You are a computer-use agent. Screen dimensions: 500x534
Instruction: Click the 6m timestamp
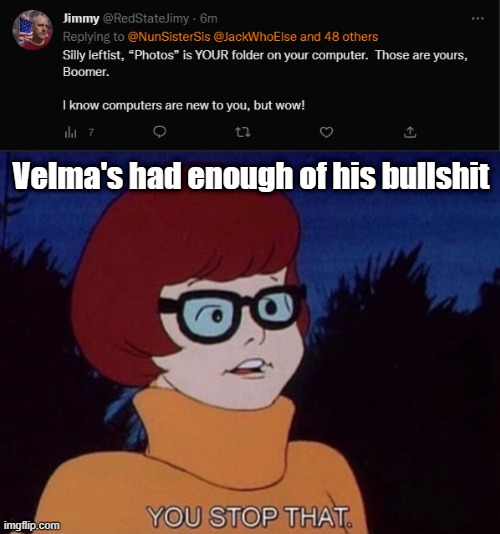[x=208, y=18]
